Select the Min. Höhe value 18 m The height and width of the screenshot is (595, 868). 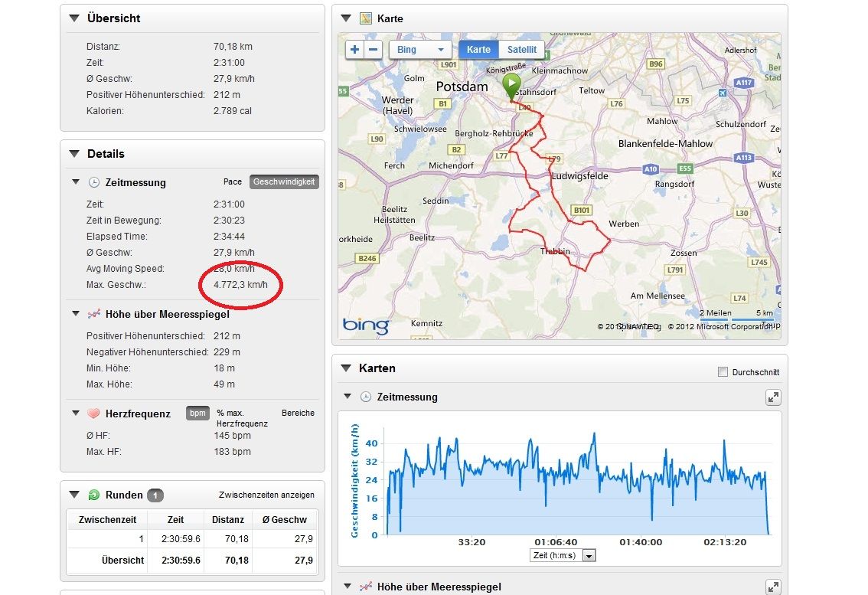(x=224, y=368)
